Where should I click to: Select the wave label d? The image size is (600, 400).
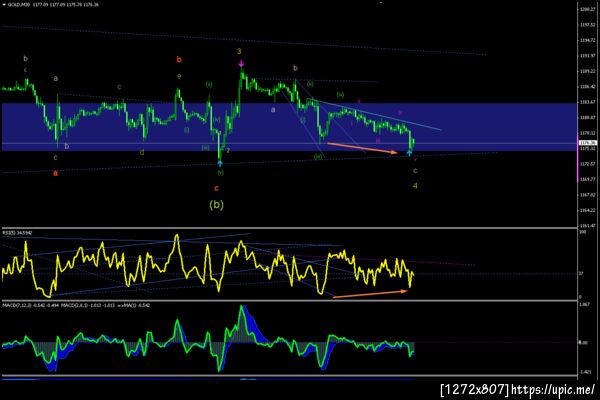142,152
